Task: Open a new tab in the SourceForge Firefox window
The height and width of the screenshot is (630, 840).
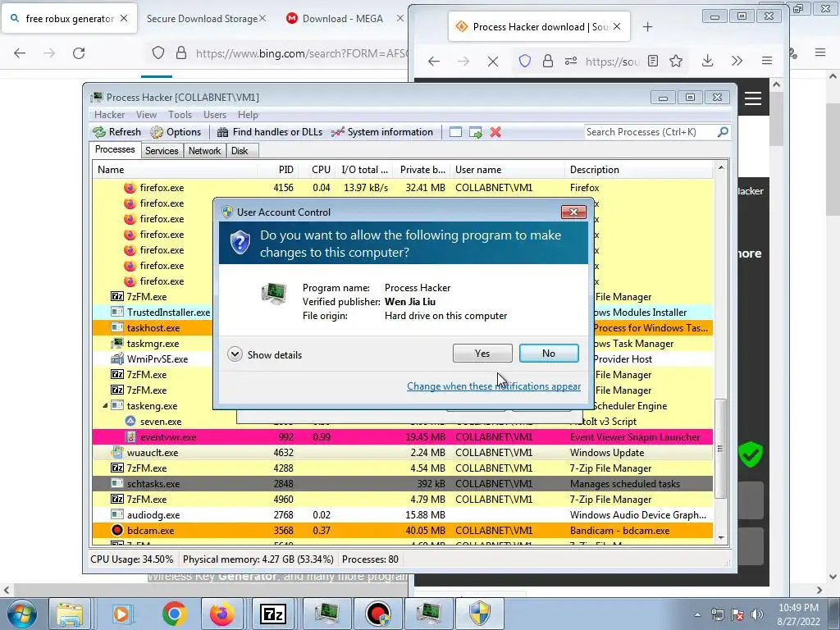Action: click(x=648, y=27)
